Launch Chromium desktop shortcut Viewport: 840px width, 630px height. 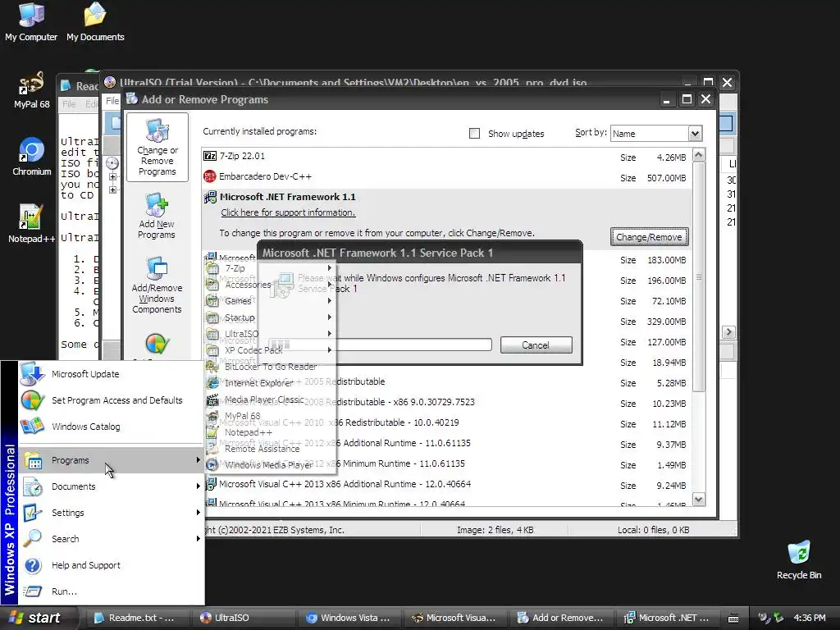[x=32, y=157]
